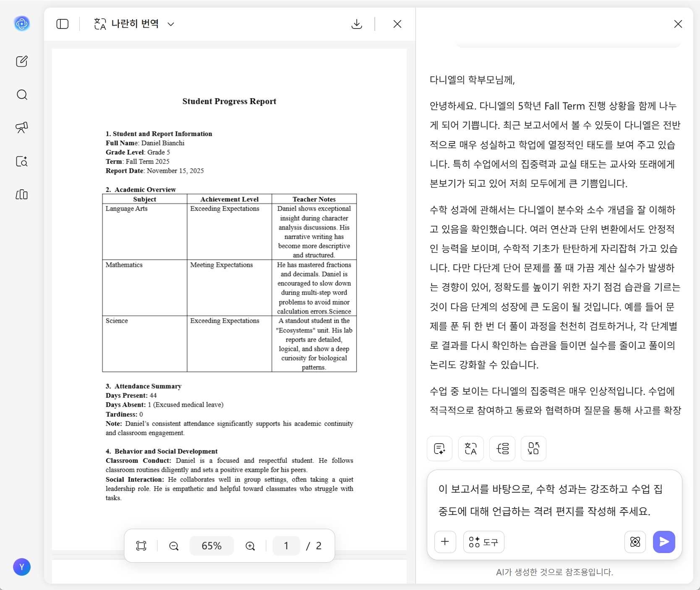700x590 pixels.
Task: Download the translated document
Action: point(357,24)
